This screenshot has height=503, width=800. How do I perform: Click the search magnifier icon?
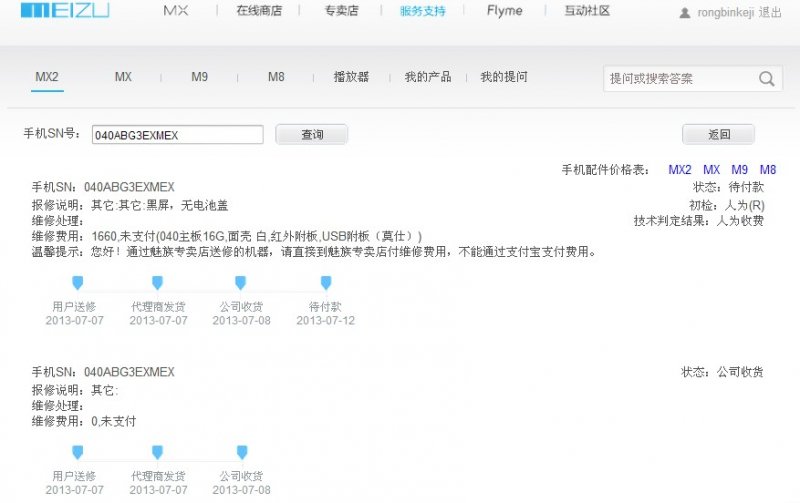point(766,79)
